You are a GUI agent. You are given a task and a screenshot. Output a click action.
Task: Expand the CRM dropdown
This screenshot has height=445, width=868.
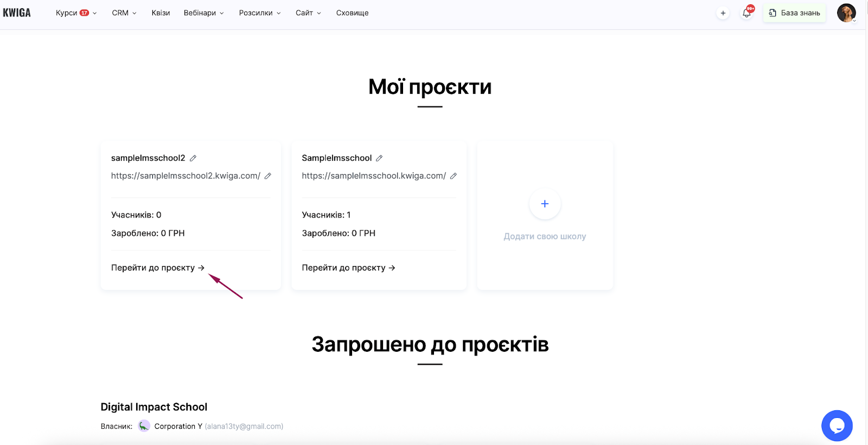click(x=124, y=13)
